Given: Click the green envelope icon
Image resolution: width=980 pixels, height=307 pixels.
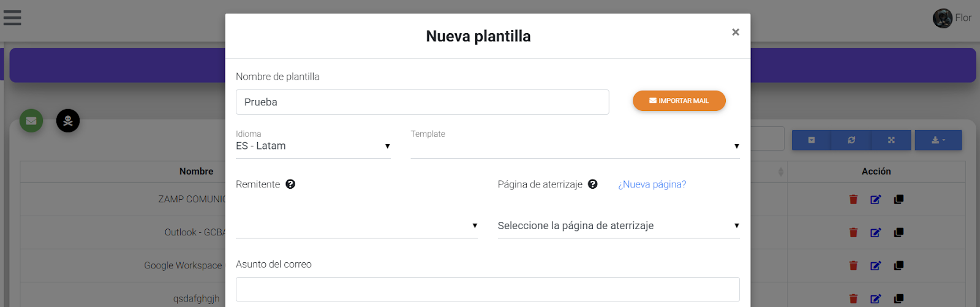Looking at the screenshot, I should click(31, 121).
